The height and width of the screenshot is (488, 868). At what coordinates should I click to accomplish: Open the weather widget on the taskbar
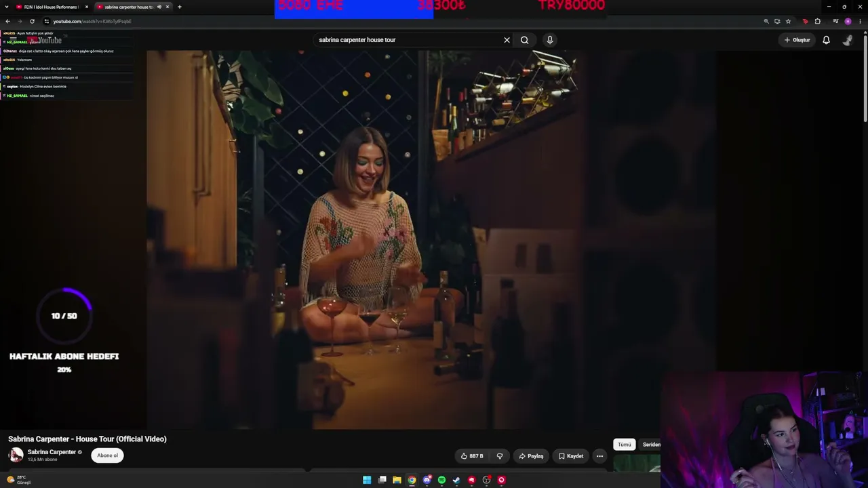click(x=18, y=480)
